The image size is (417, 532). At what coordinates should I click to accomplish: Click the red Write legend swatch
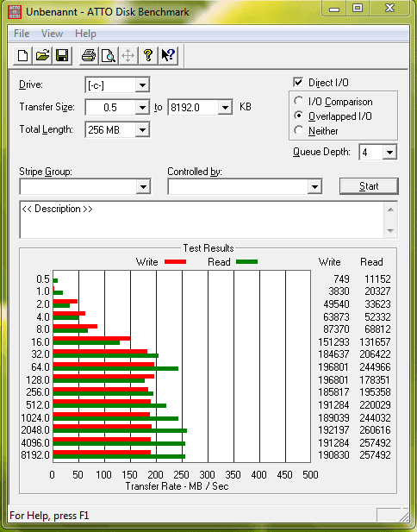pyautogui.click(x=175, y=261)
